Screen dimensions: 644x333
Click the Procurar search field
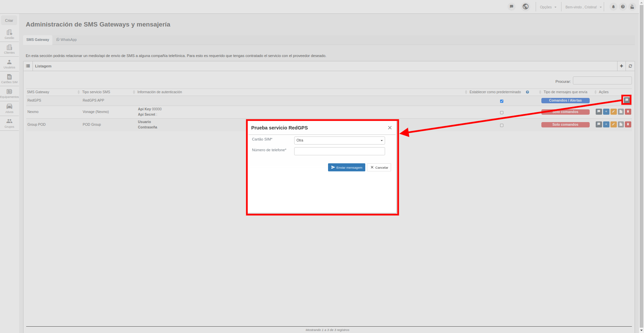click(x=602, y=80)
